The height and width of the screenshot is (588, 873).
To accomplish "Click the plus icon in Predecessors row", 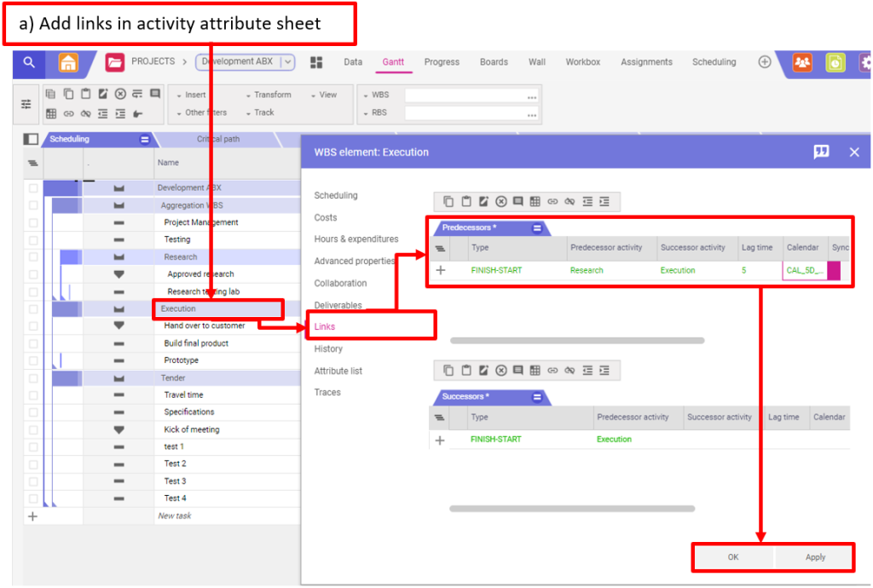I will (440, 270).
